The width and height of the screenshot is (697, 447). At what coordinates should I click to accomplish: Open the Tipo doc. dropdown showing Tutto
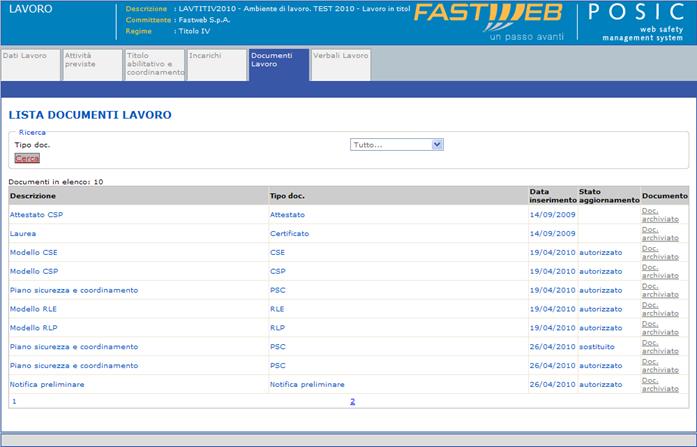coord(397,145)
